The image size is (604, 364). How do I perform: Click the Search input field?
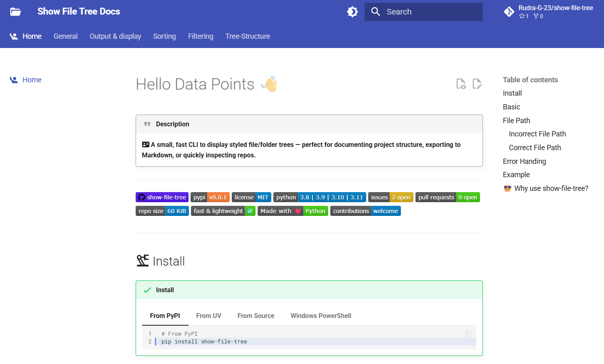[x=432, y=12]
